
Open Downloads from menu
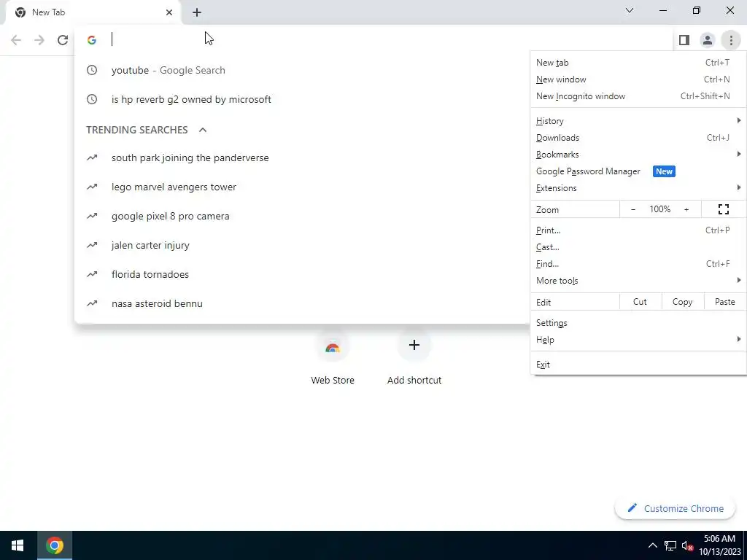[x=638, y=138]
